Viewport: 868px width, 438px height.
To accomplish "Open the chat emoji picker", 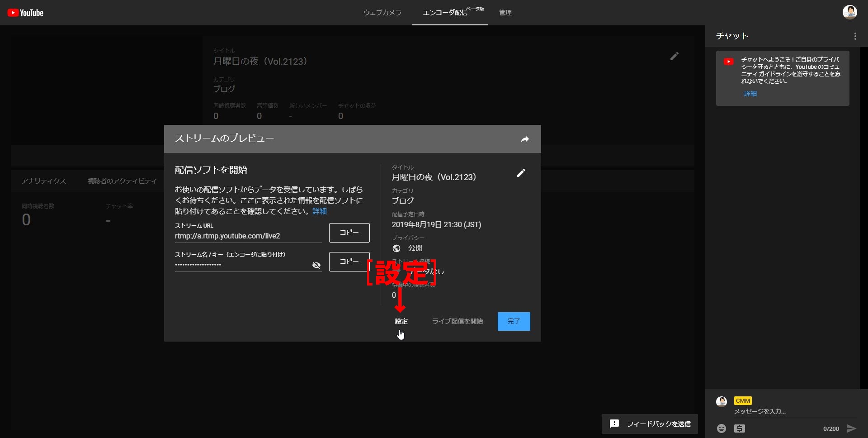I will click(722, 428).
